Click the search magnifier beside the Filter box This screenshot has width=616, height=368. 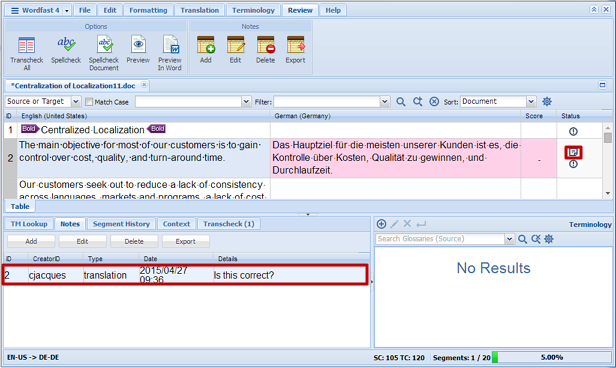click(x=400, y=102)
